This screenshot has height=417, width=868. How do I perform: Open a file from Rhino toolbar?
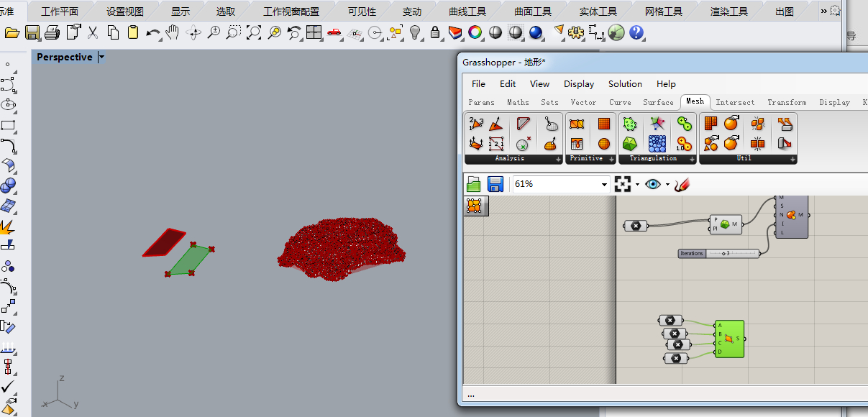tap(12, 32)
